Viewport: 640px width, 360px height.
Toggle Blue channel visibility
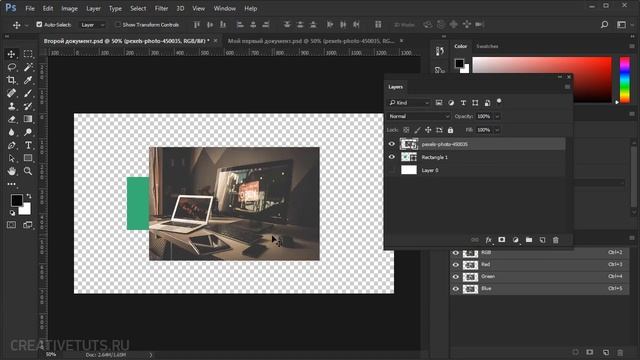coord(456,289)
